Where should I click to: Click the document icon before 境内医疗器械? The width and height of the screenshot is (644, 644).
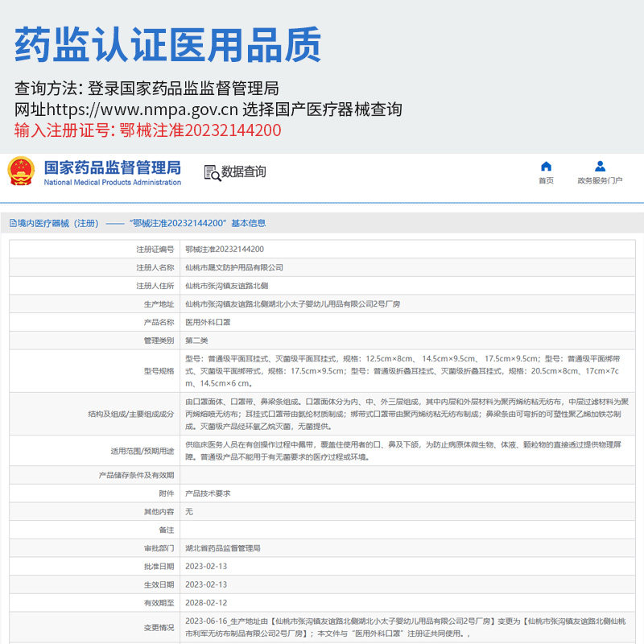point(13,223)
